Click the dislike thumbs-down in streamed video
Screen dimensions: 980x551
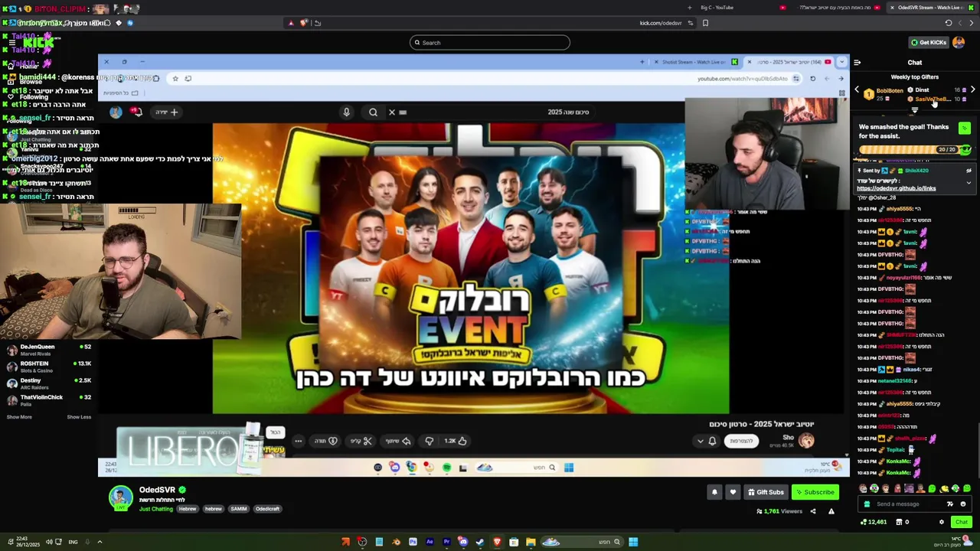(x=429, y=441)
